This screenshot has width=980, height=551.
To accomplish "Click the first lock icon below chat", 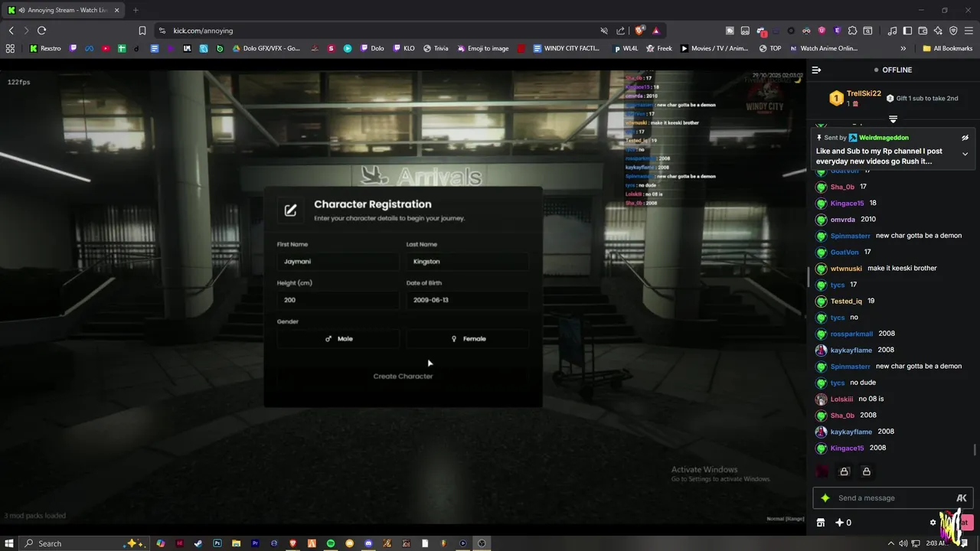I will (844, 471).
